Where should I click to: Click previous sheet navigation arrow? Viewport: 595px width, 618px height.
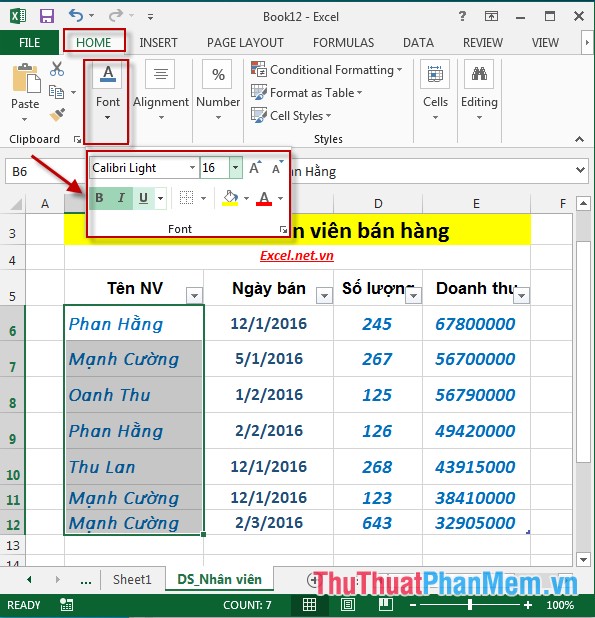coord(29,579)
